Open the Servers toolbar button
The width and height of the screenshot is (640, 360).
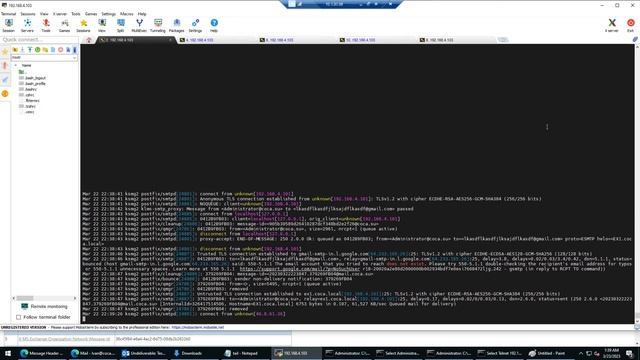point(27,25)
